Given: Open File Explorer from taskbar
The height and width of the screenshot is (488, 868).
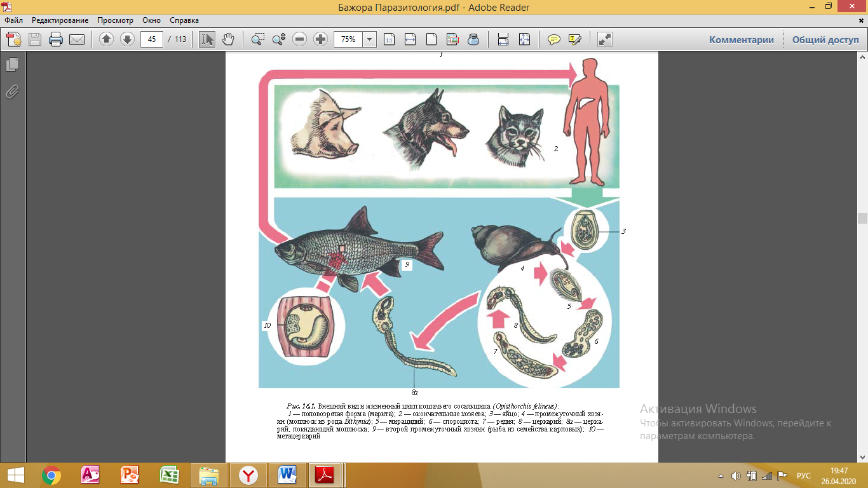Looking at the screenshot, I should [x=208, y=475].
